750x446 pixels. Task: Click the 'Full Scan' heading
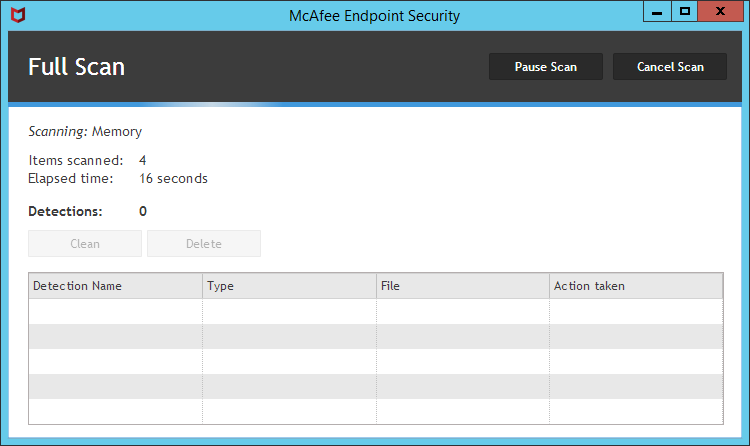tap(77, 67)
